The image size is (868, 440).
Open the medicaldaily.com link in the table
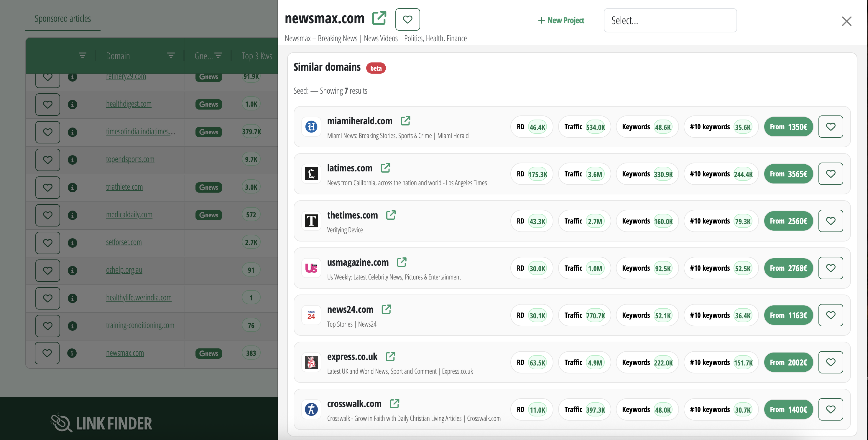[129, 214]
